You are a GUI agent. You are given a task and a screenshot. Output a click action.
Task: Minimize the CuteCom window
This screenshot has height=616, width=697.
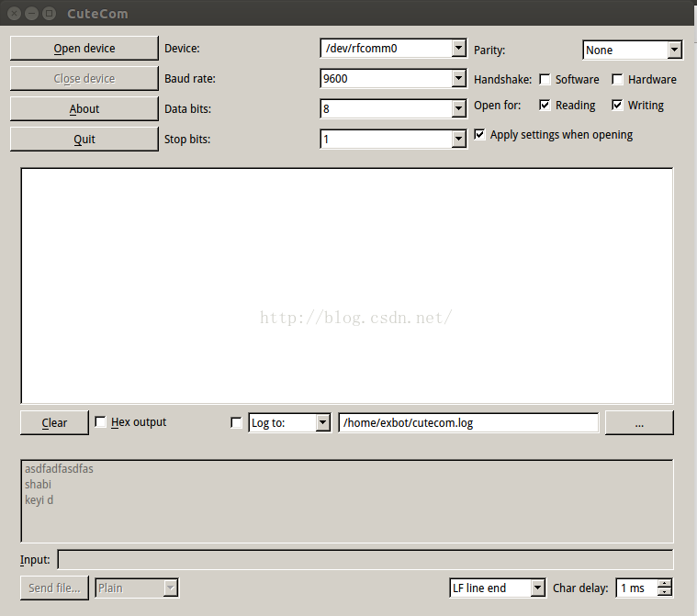pos(31,14)
